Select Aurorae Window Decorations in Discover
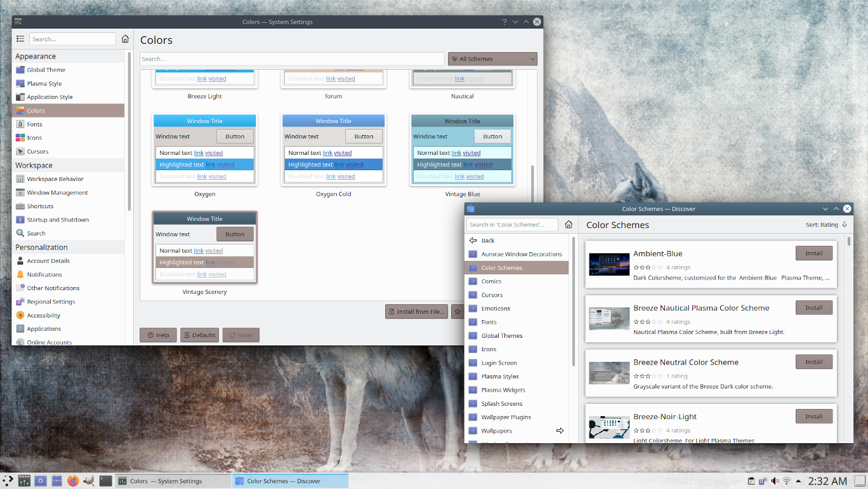This screenshot has width=868, height=489. pos(516,254)
